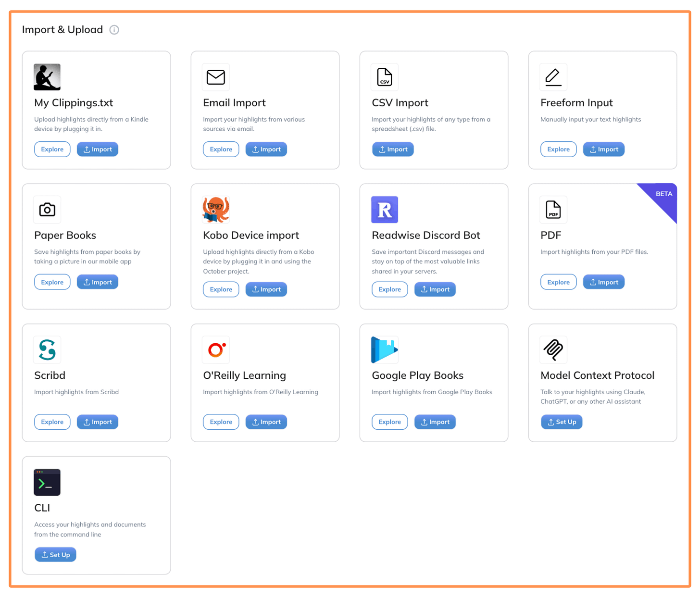
Task: Import from Kobo Device
Action: pos(266,289)
